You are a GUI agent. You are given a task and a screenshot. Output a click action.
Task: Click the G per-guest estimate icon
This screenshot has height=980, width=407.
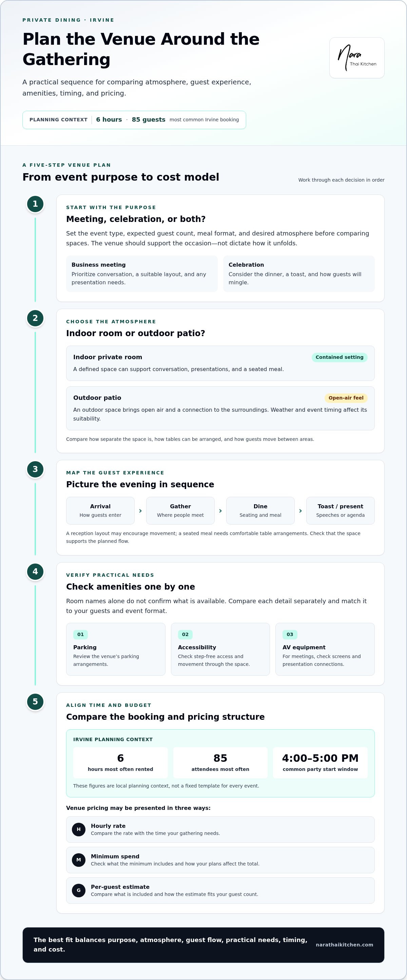tap(79, 890)
